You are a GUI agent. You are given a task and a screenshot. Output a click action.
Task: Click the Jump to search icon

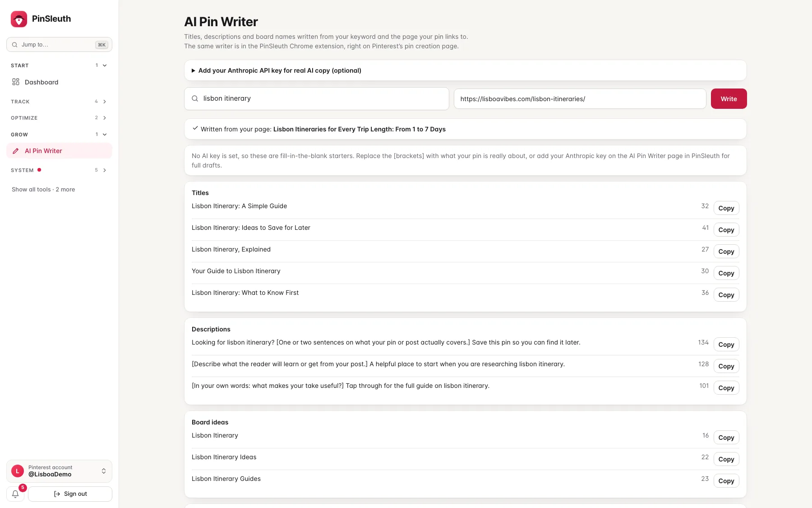pos(15,45)
